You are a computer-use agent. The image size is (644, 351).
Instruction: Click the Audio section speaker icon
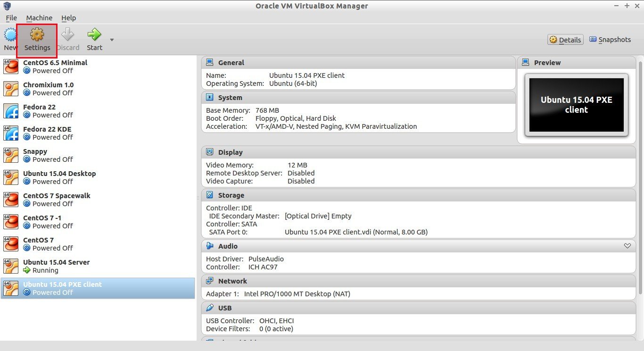click(x=209, y=246)
